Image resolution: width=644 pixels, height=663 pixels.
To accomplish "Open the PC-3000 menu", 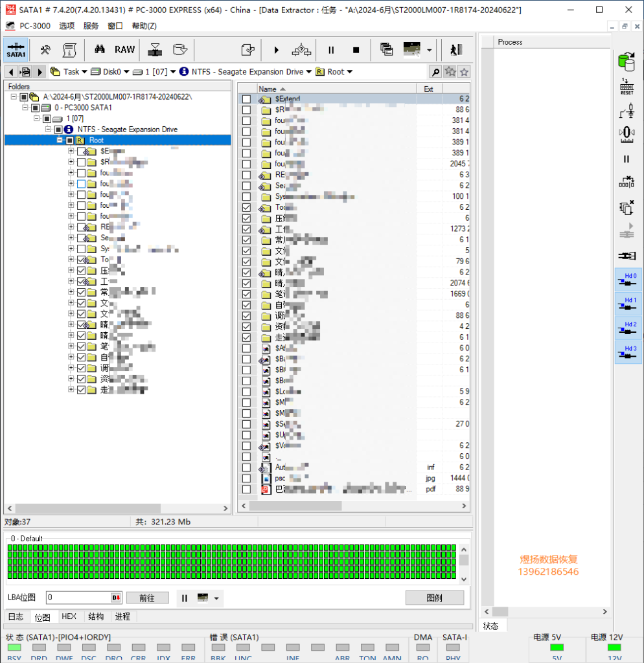I will [x=35, y=26].
